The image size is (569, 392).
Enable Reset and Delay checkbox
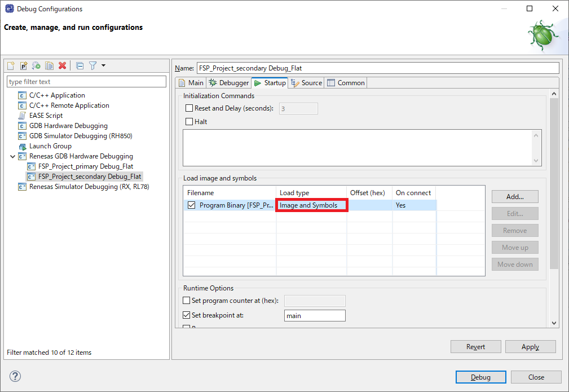click(189, 108)
